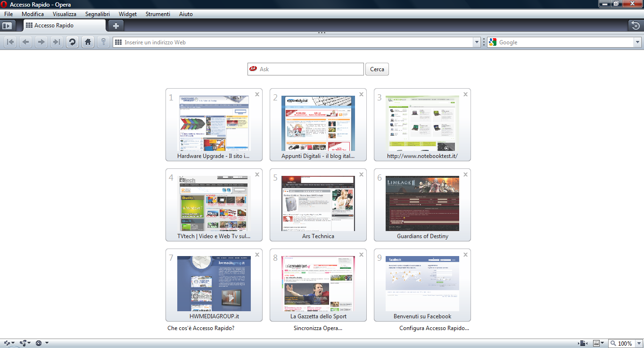This screenshot has width=644, height=348.
Task: Toggle the side panel button
Action: pos(7,25)
